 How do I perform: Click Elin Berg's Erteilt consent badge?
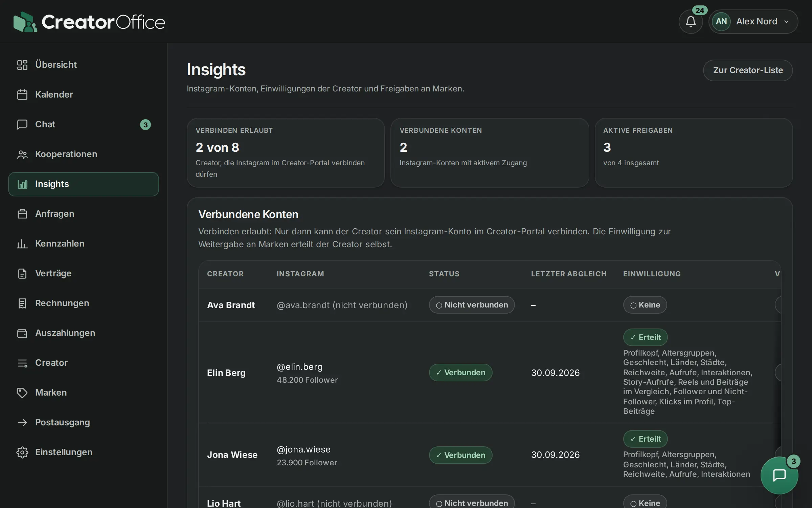pyautogui.click(x=645, y=337)
